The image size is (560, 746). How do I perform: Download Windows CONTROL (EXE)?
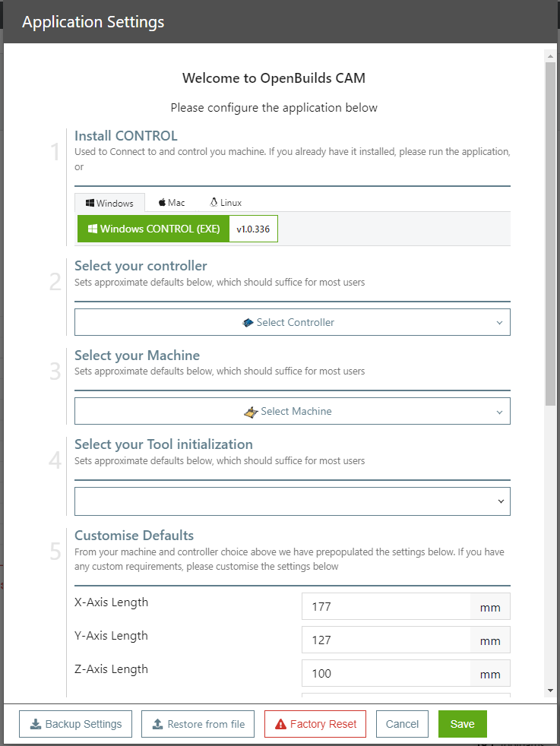pos(153,229)
